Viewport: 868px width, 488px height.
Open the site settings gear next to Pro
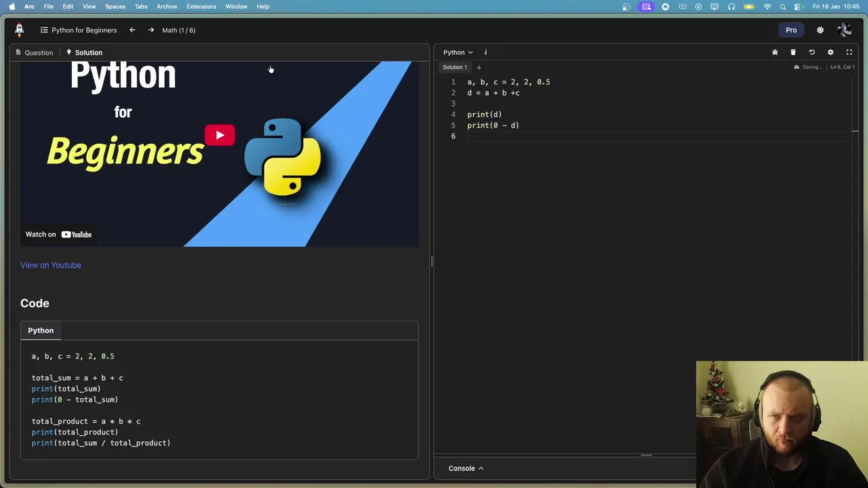pos(820,30)
